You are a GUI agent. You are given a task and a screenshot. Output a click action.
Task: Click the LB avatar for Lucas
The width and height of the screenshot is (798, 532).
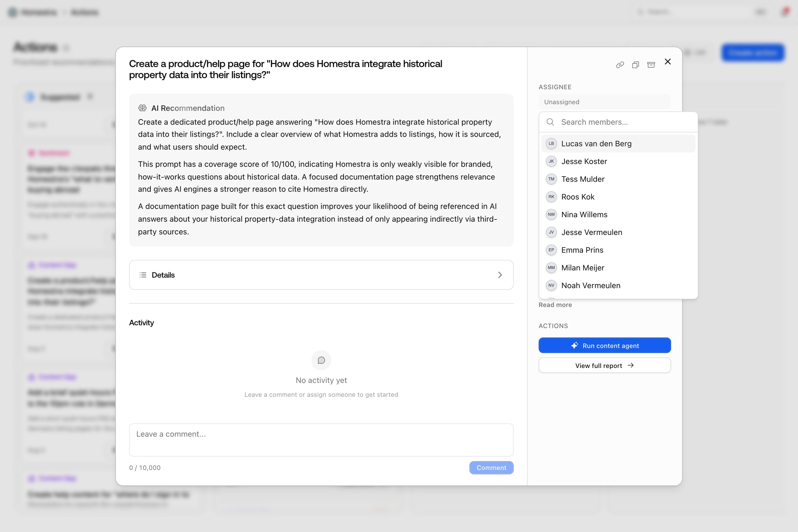click(551, 144)
